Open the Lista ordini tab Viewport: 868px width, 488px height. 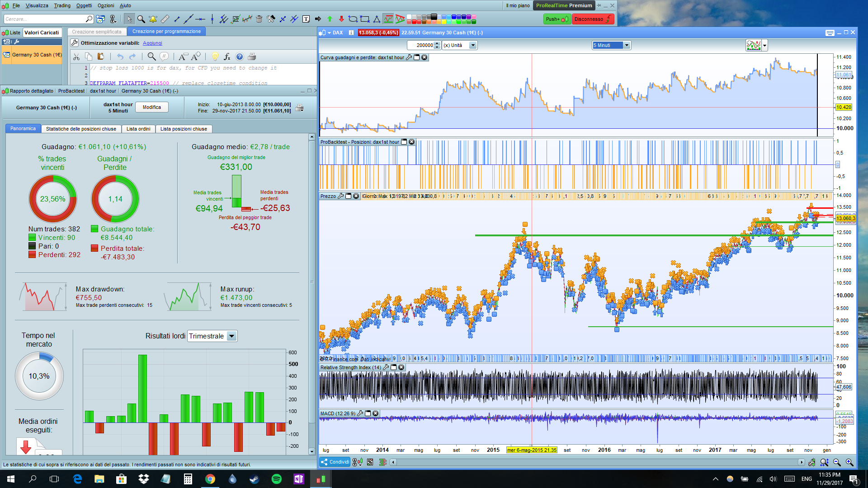(138, 129)
